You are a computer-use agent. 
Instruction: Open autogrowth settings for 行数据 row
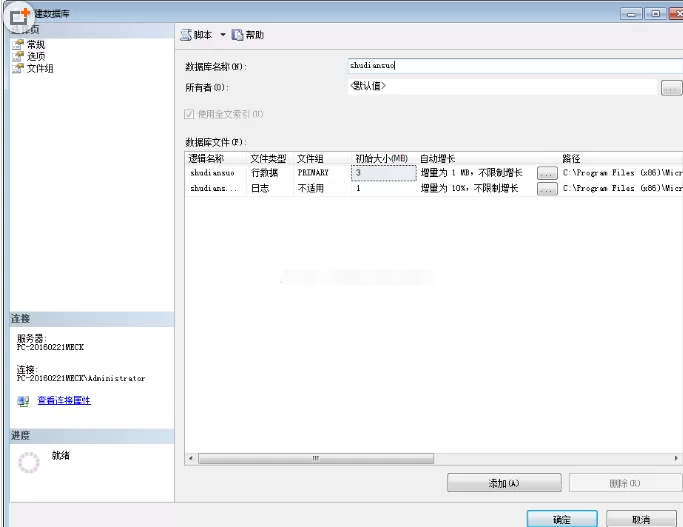(547, 173)
